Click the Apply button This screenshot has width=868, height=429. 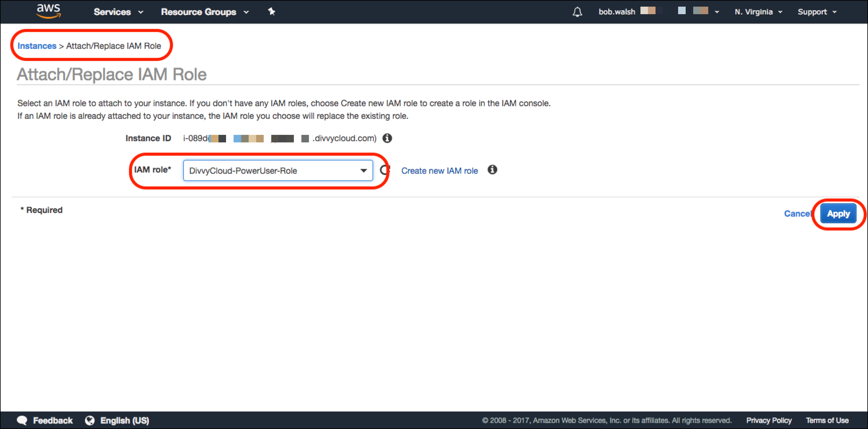click(x=838, y=214)
